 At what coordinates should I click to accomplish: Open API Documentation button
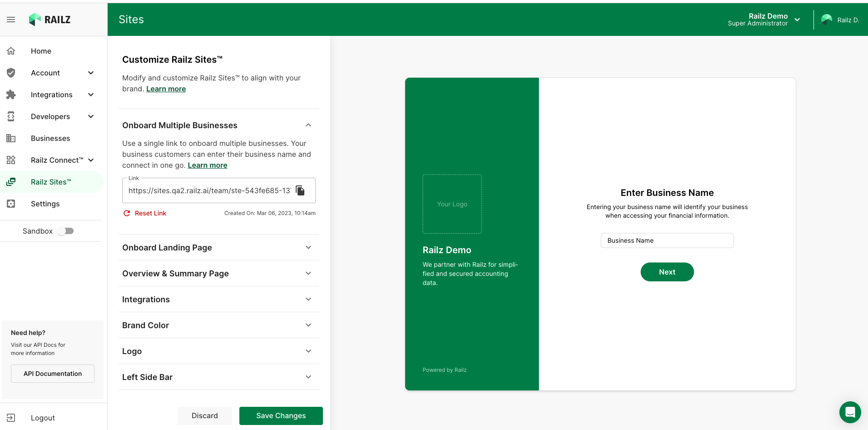pyautogui.click(x=53, y=374)
